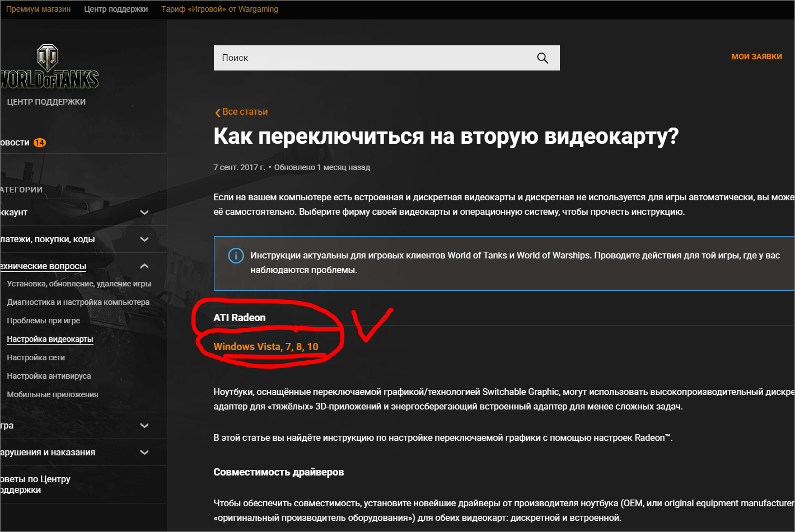Open Тариф «Игровой» от Wargaming link

(x=219, y=9)
